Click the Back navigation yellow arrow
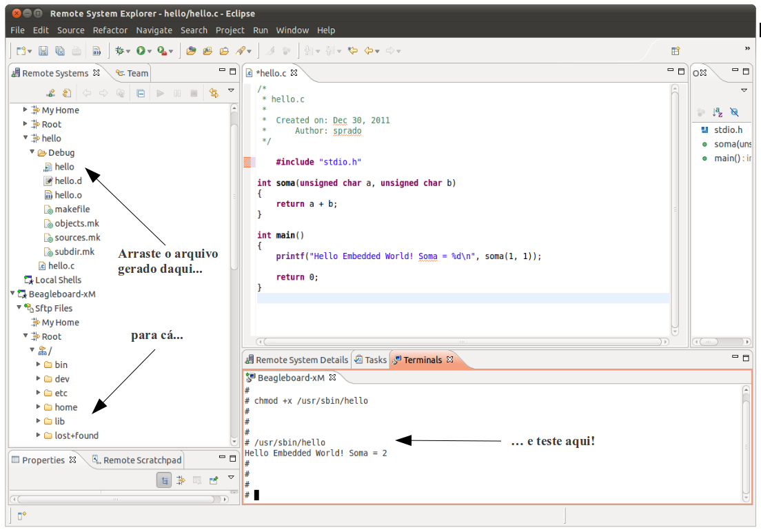The image size is (761, 532). point(369,51)
